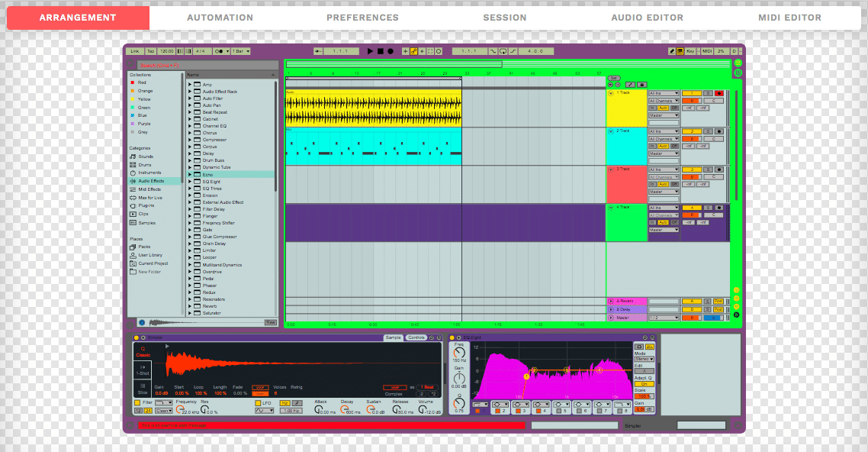Enable filter band 5 in EQ Eight
This screenshot has height=452, width=868.
[x=558, y=410]
